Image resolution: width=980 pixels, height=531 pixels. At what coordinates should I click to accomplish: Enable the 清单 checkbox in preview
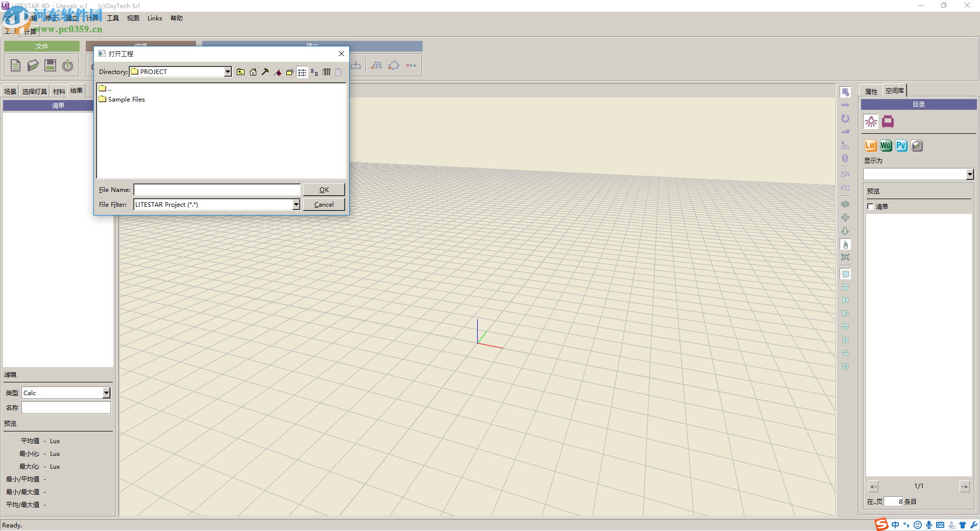[x=870, y=206]
